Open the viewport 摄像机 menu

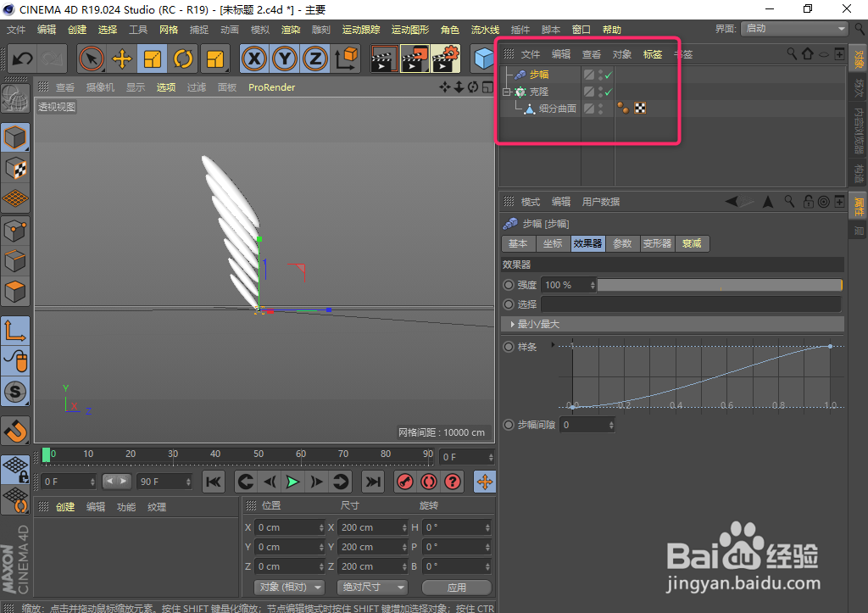coord(100,87)
